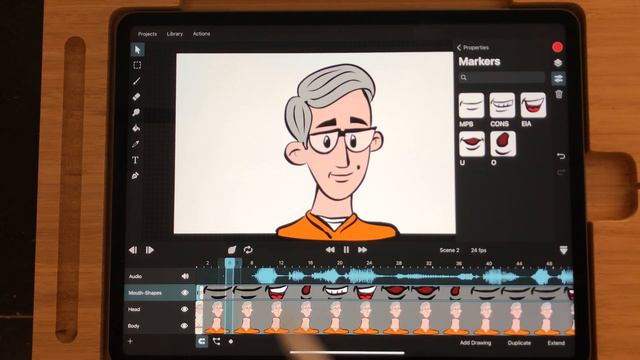
Task: Click the Markers search field
Action: 502,77
